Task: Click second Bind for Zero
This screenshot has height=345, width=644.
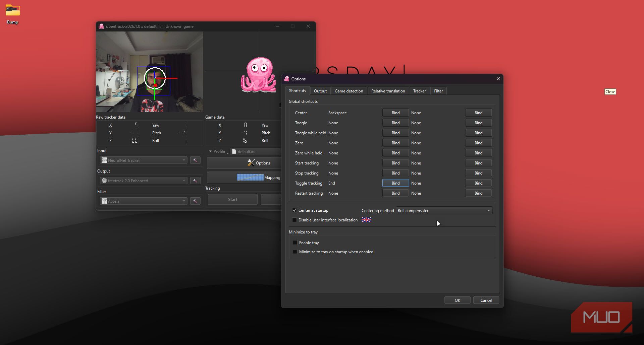Action: point(478,143)
